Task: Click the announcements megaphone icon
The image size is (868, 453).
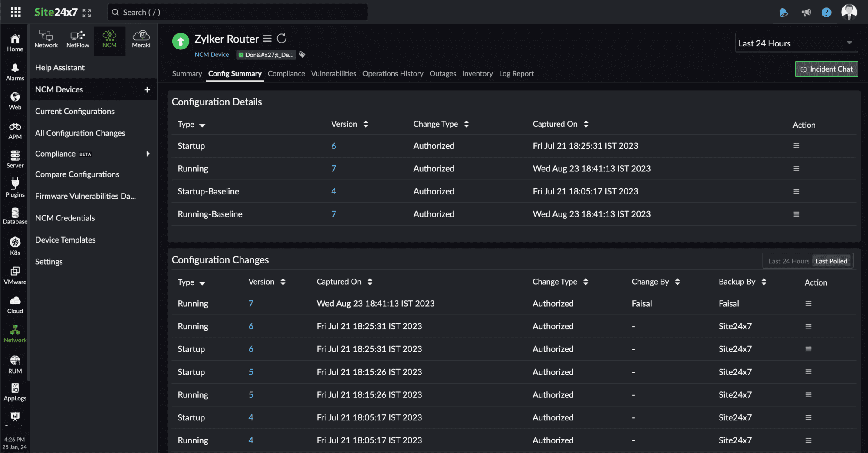Action: (x=806, y=12)
